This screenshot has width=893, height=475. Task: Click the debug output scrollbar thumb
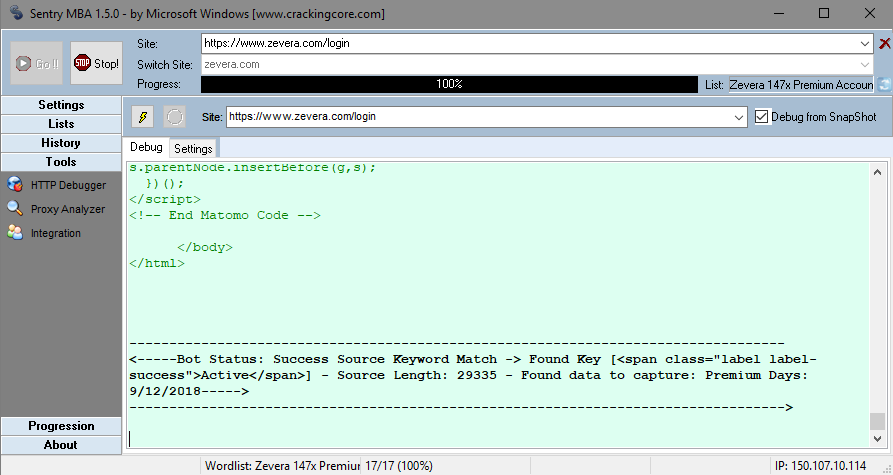click(878, 421)
